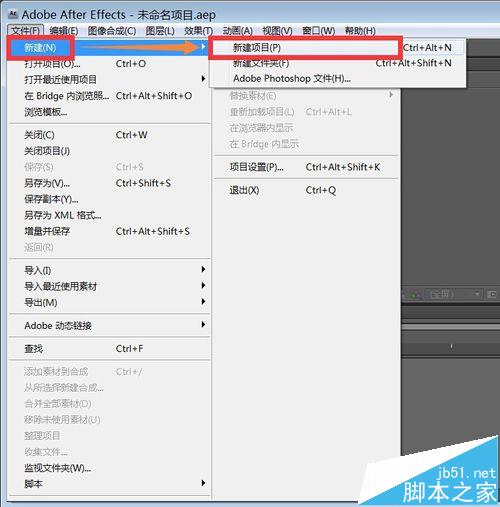Image resolution: width=500 pixels, height=507 pixels.
Task: Choose Adobe Photoshop 文件(H)... entry
Action: click(337, 79)
